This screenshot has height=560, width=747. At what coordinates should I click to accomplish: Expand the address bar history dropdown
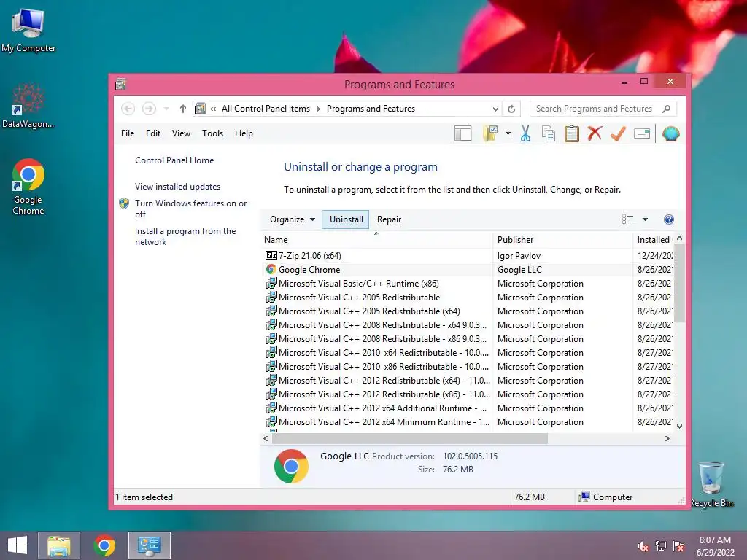(495, 109)
